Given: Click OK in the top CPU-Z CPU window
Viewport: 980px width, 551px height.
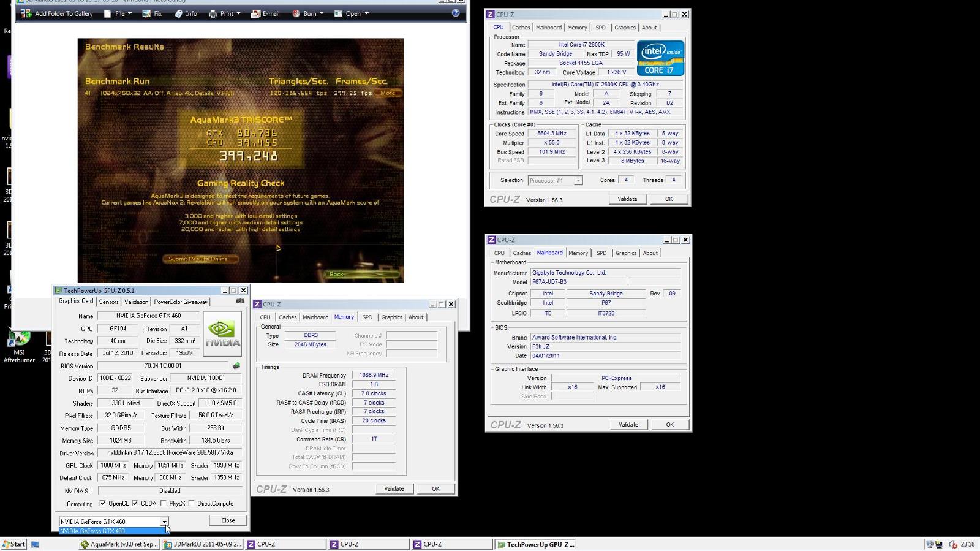Looking at the screenshot, I should tap(669, 199).
